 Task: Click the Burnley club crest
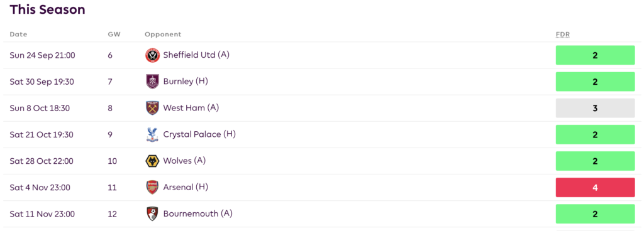point(152,82)
